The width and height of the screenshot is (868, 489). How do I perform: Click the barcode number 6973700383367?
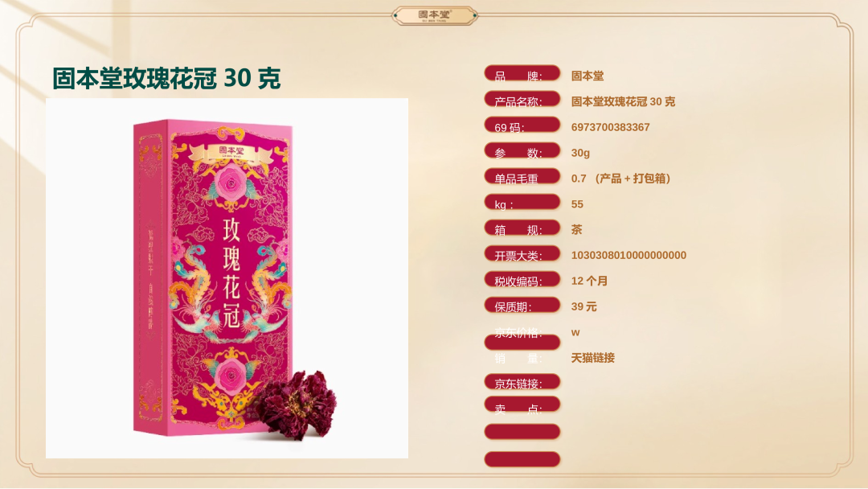click(610, 127)
